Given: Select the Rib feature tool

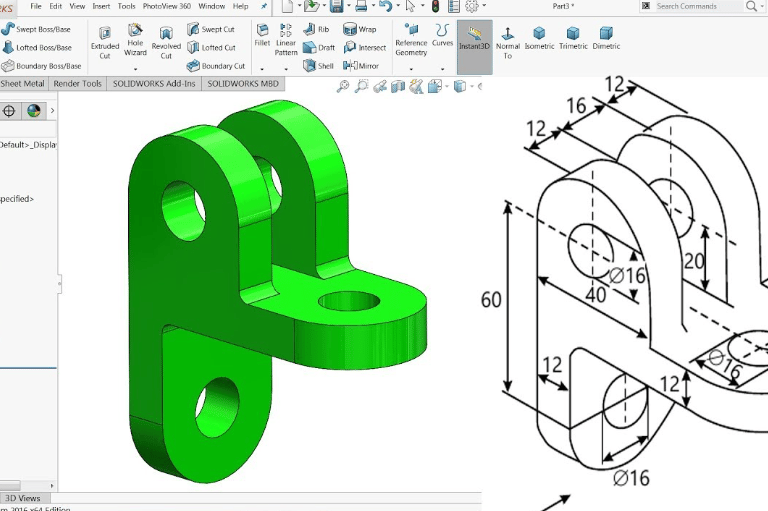Looking at the screenshot, I should click(x=316, y=29).
